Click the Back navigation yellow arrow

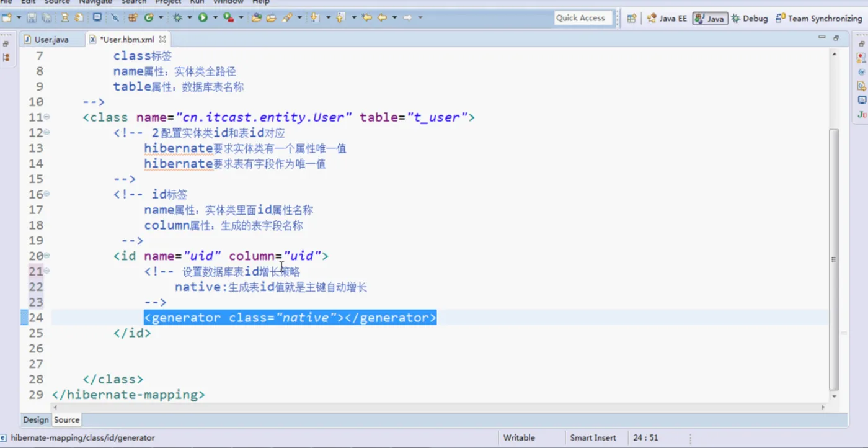pyautogui.click(x=382, y=17)
